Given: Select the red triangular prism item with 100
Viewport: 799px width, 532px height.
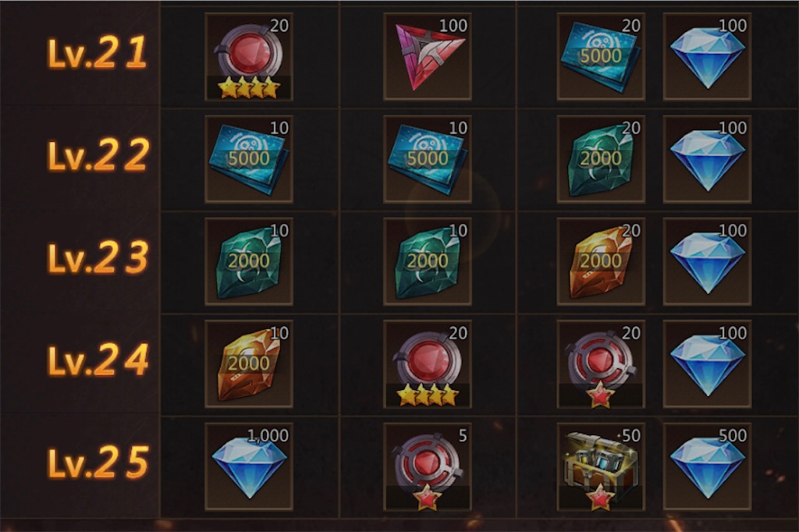Looking at the screenshot, I should [428, 57].
